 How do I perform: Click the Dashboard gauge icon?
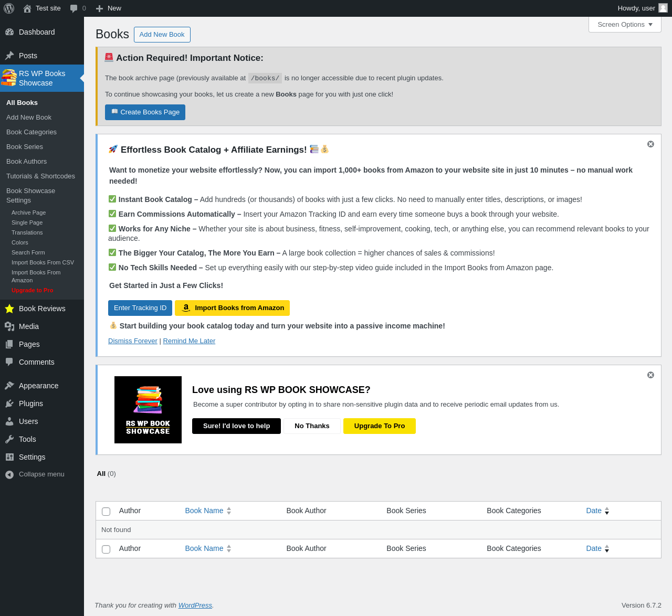pos(9,32)
